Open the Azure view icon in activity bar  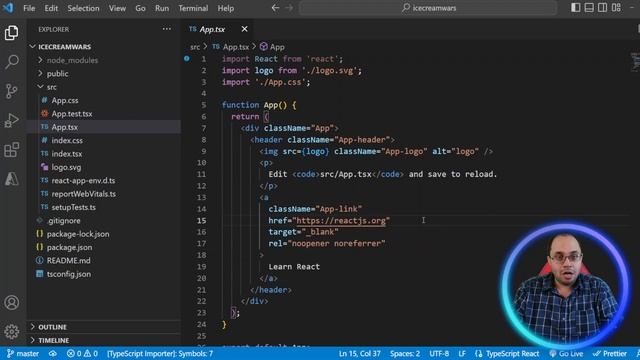click(11, 179)
